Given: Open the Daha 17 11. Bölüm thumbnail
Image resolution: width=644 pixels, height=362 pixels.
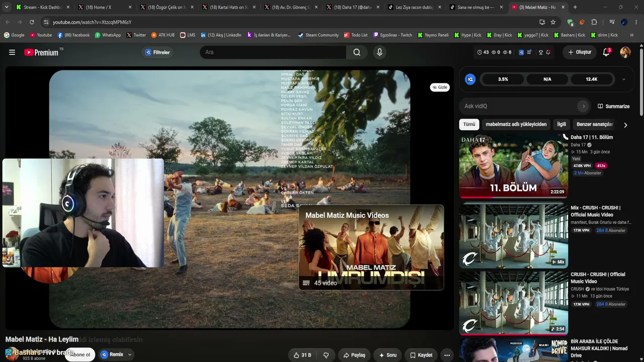Looking at the screenshot, I should [514, 166].
